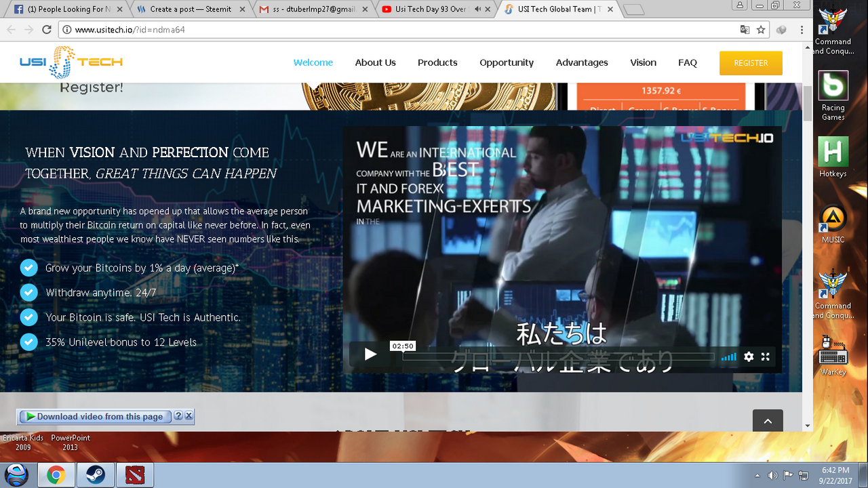This screenshot has width=868, height=488.
Task: Open the network tray icon
Action: [x=804, y=475]
